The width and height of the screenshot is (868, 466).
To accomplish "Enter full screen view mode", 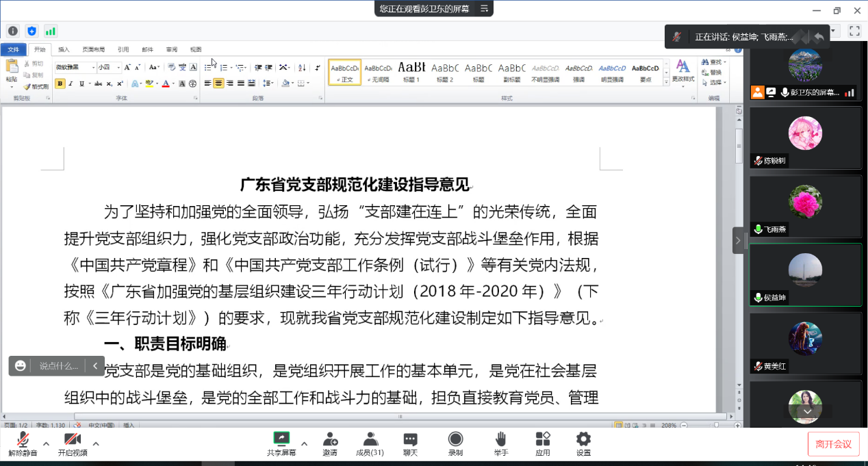I will [x=854, y=31].
